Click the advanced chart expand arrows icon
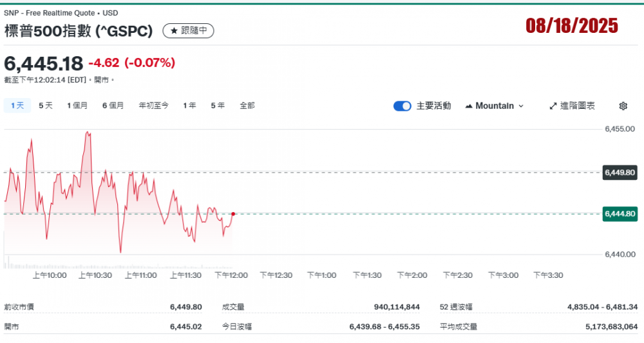The height and width of the screenshot is (343, 644). click(x=553, y=106)
